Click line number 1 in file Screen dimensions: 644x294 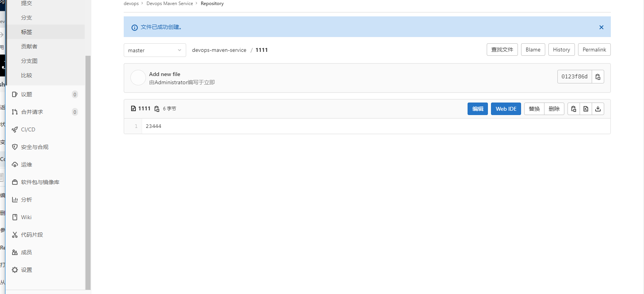point(136,126)
